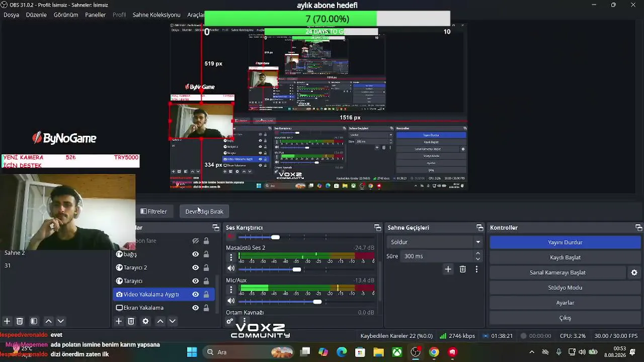This screenshot has width=644, height=362.
Task: Open Microsoft Edge from the taskbar
Action: (x=342, y=352)
